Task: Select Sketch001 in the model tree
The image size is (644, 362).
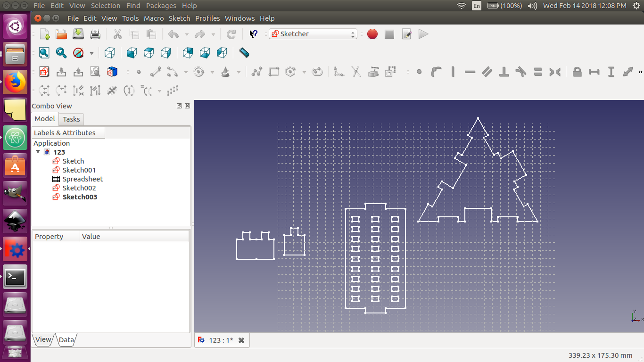Action: [x=79, y=170]
